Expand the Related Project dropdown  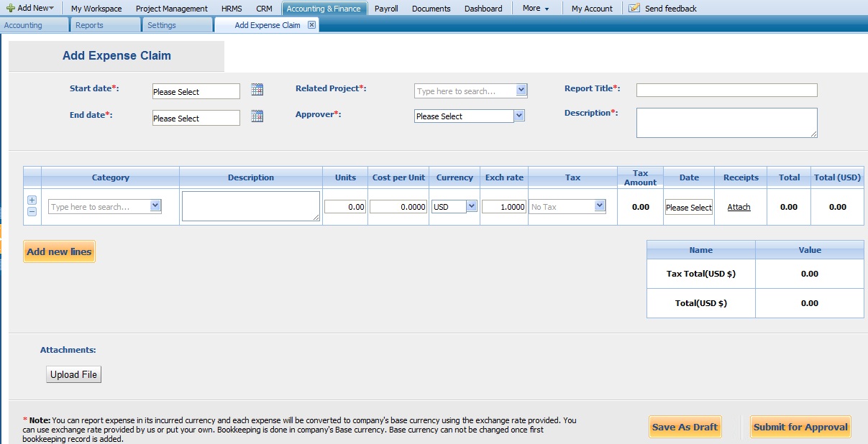click(521, 91)
